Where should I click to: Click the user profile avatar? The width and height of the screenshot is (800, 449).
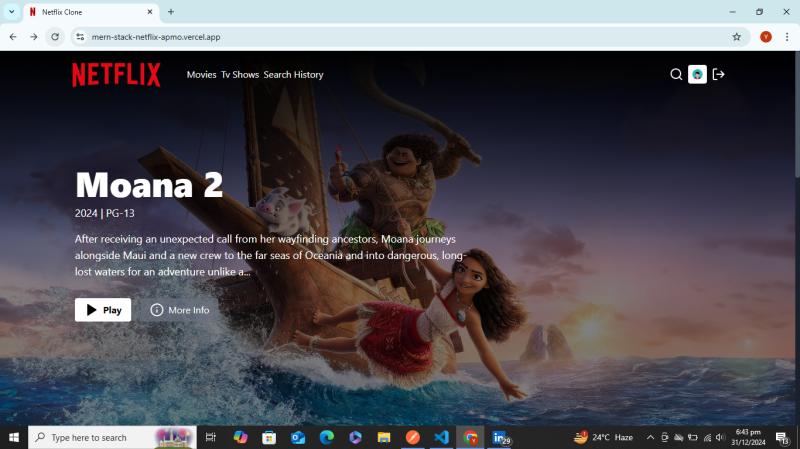[x=697, y=74]
